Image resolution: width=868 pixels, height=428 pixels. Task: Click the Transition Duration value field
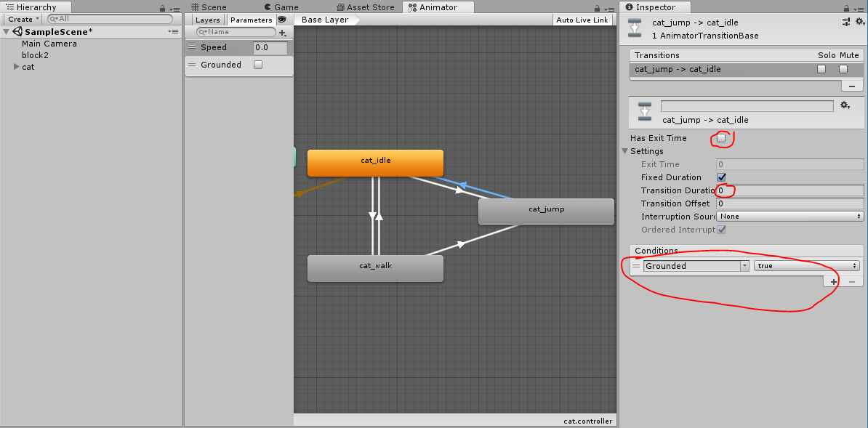[790, 190]
